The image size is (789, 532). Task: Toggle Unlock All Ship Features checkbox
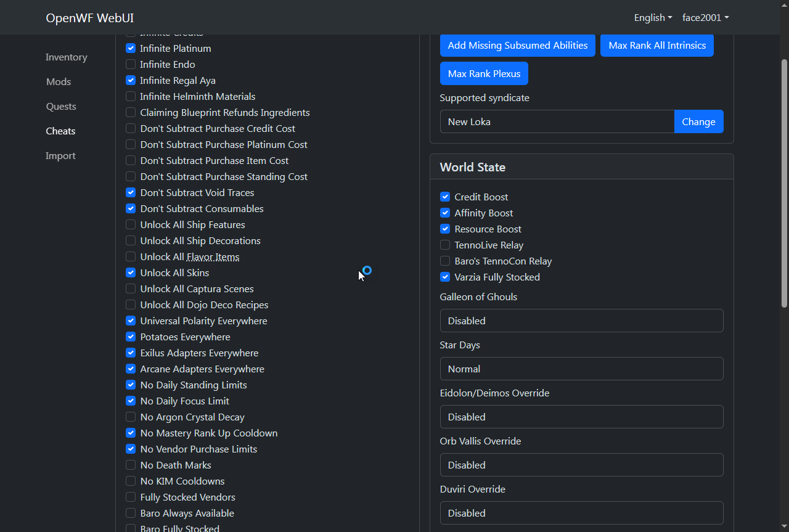coord(131,224)
